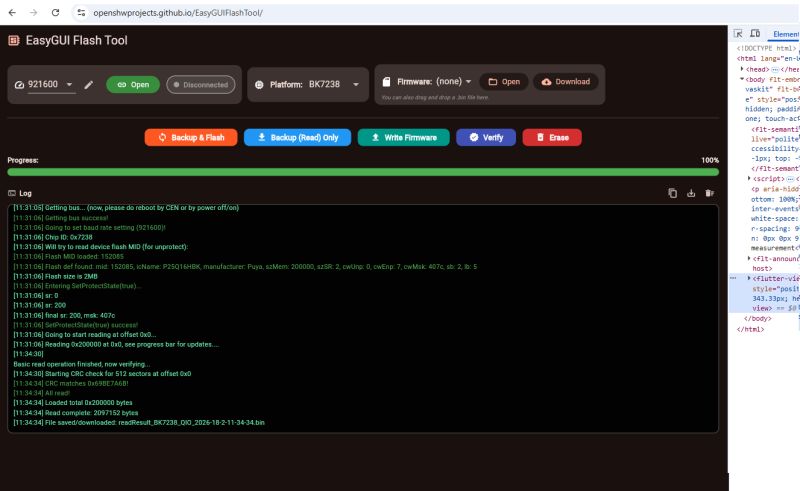Click the 'Read complete: 2097152 bytes' log line
Screen dimensions: 800x491
(x=76, y=413)
